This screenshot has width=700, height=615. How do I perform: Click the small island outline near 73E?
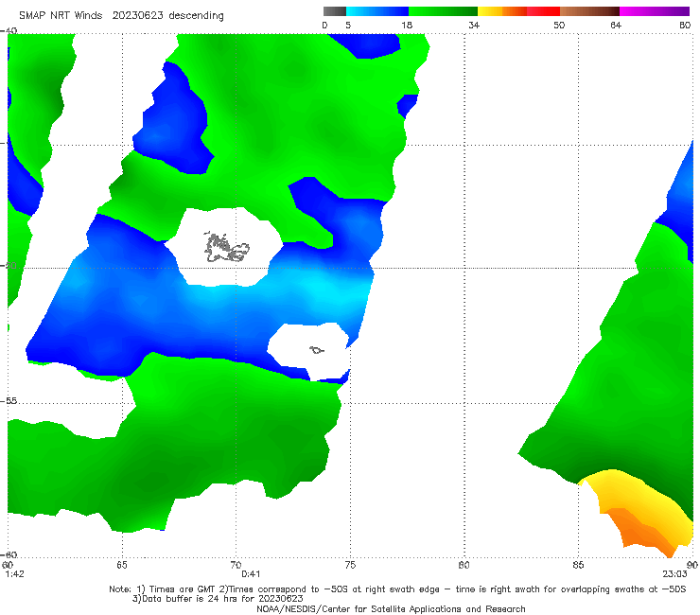point(317,350)
